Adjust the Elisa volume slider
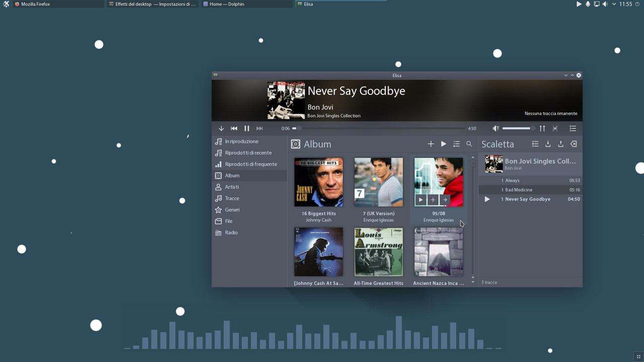This screenshot has height=362, width=644. tap(518, 129)
